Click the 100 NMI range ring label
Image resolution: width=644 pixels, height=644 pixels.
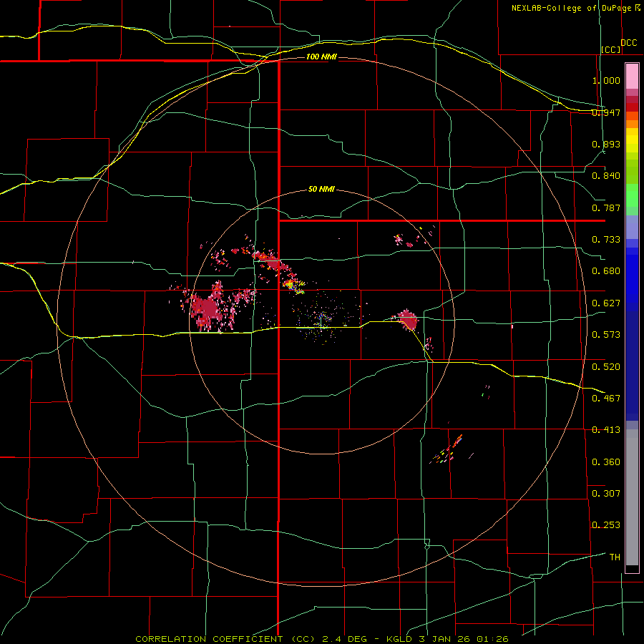321,57
